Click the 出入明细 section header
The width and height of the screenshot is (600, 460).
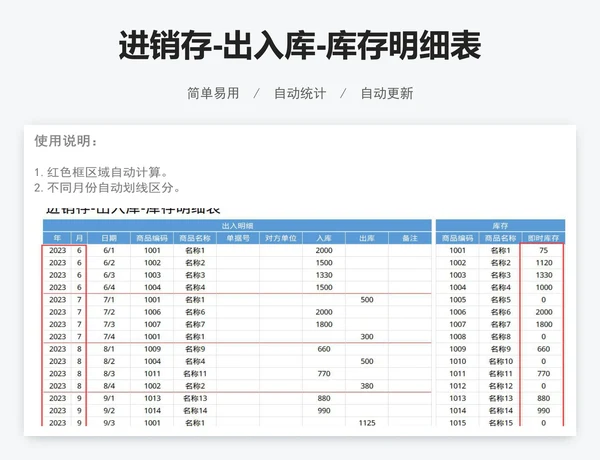click(237, 226)
